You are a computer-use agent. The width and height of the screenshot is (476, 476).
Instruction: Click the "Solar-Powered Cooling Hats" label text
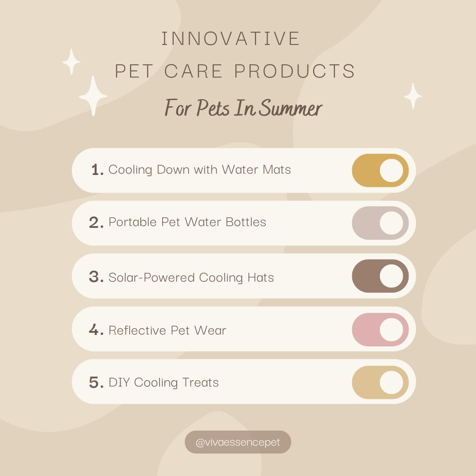point(191,278)
